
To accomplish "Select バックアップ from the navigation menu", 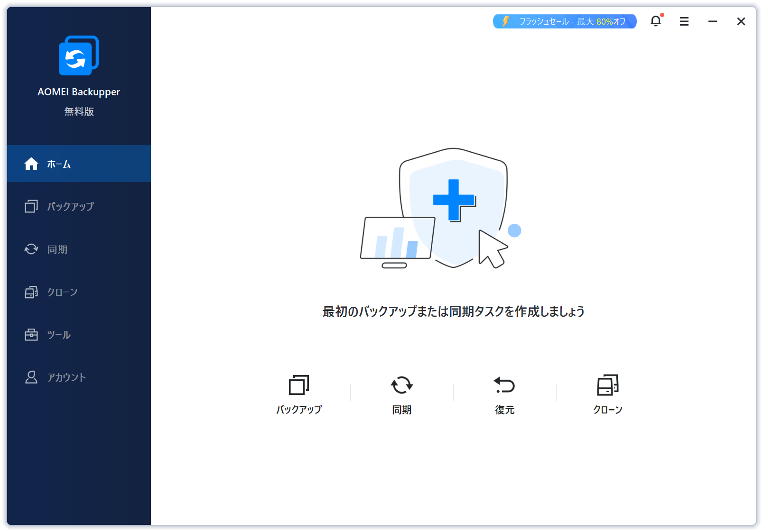I will coord(70,206).
